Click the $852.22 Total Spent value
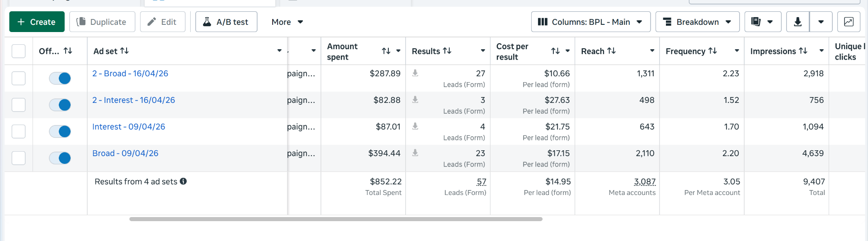Image resolution: width=868 pixels, height=241 pixels. [386, 181]
